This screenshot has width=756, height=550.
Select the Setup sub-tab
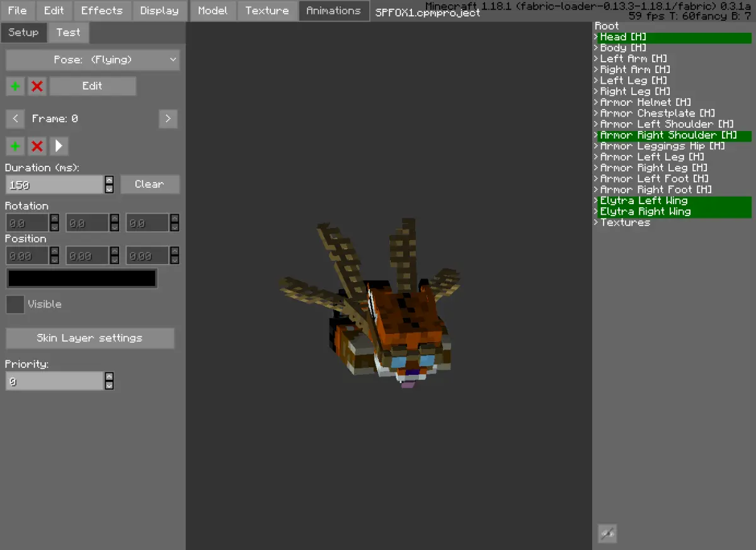pyautogui.click(x=23, y=32)
